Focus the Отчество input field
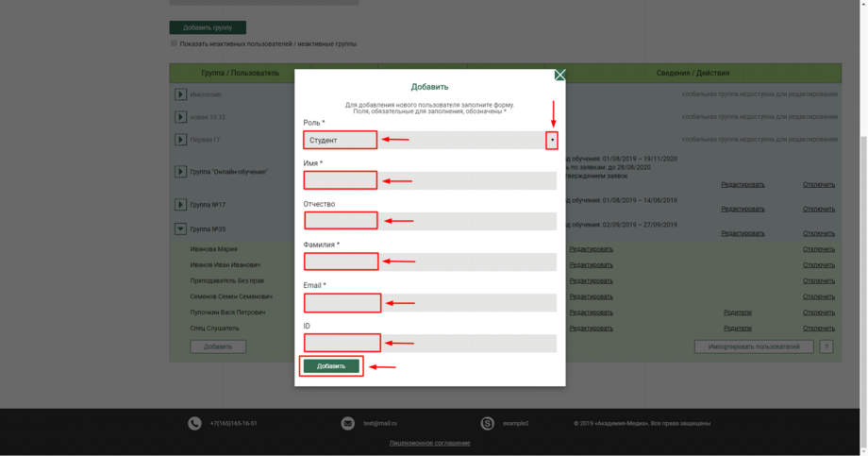 coord(429,221)
